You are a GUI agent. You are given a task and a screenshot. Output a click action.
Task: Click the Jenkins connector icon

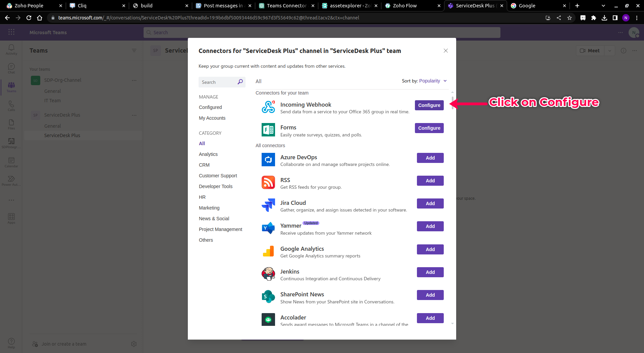[x=268, y=274]
